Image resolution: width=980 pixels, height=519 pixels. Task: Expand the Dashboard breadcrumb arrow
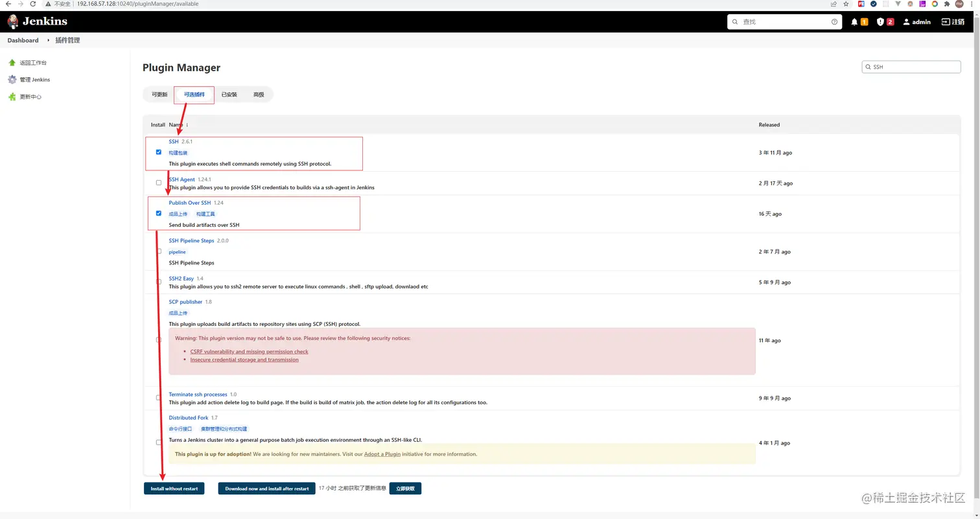point(48,40)
